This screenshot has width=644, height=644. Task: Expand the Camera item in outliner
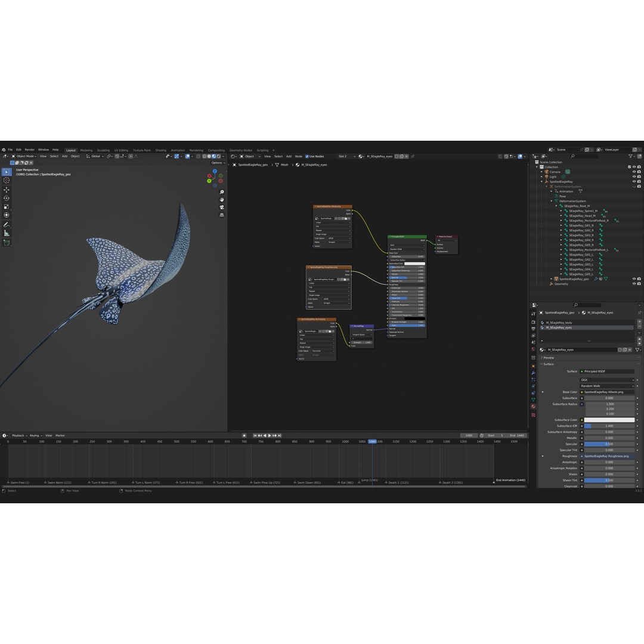pyautogui.click(x=541, y=172)
